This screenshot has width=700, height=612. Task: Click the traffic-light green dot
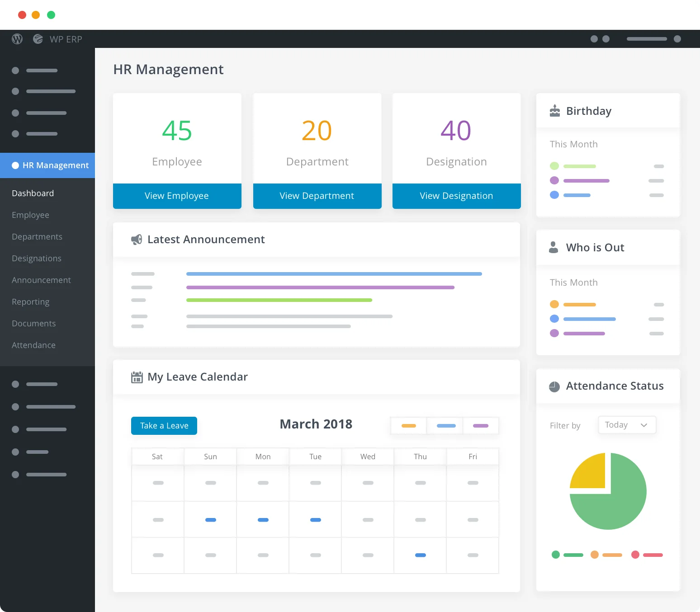click(x=51, y=14)
